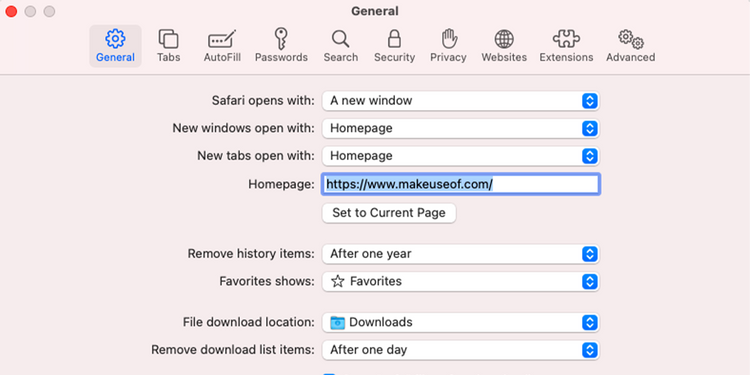Change the Remove history items option
750x375 pixels.
[x=461, y=254]
